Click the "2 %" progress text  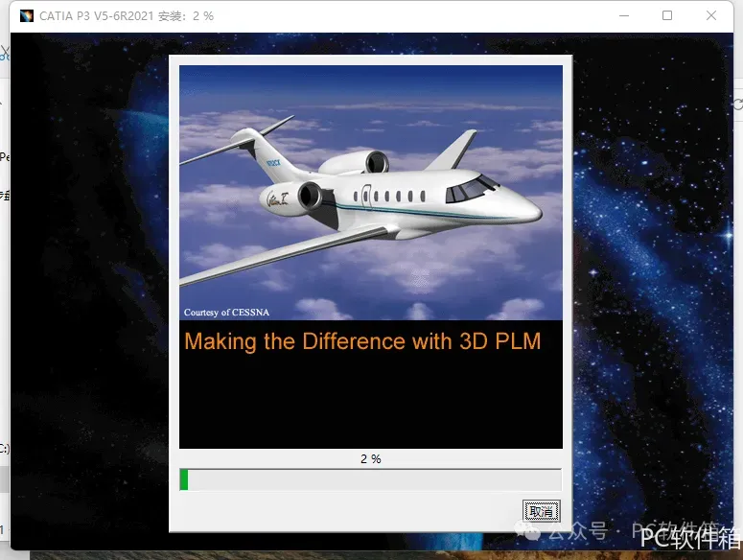pyautogui.click(x=371, y=458)
